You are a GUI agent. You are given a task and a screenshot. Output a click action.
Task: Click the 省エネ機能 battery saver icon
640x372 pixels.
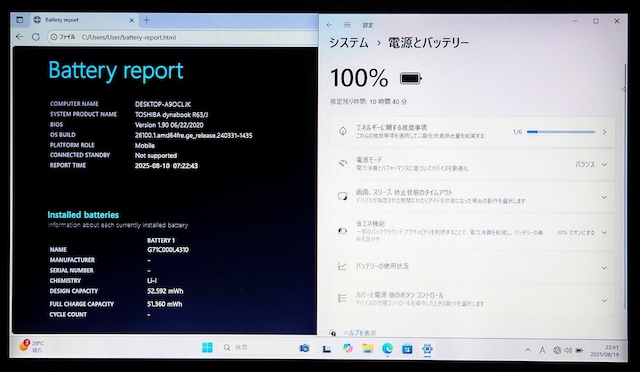click(342, 231)
